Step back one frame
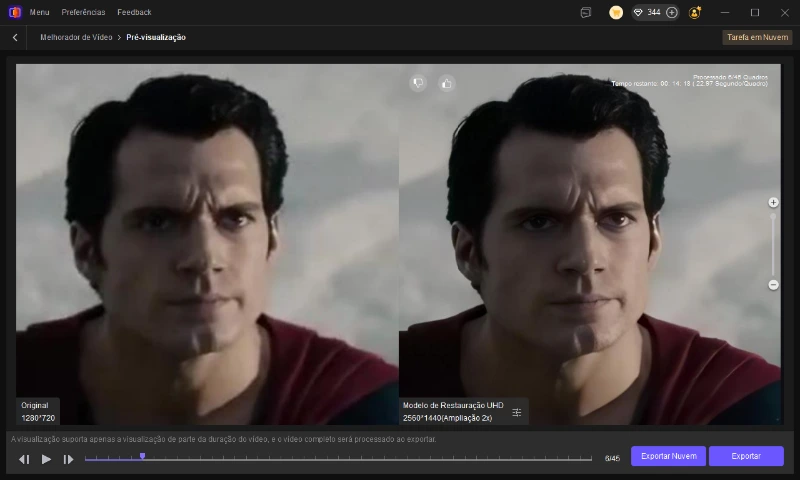Image resolution: width=800 pixels, height=480 pixels. tap(24, 459)
